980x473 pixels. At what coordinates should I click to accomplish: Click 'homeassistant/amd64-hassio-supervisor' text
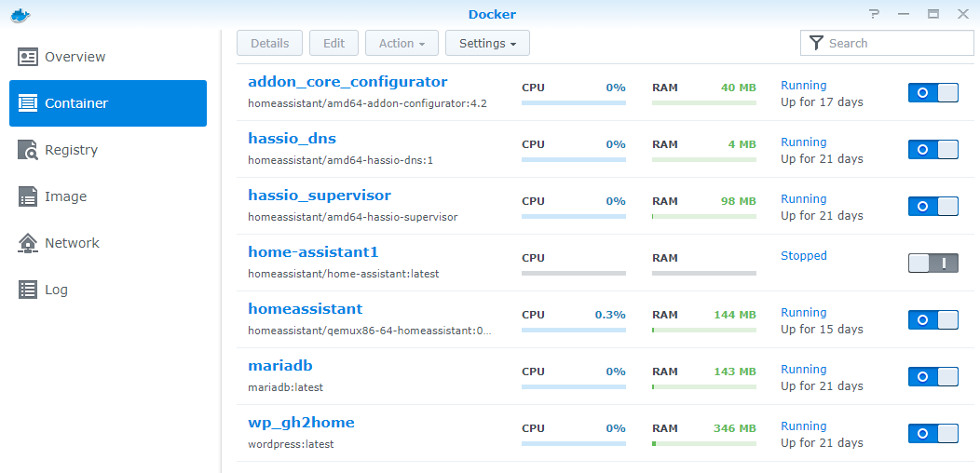pos(352,217)
